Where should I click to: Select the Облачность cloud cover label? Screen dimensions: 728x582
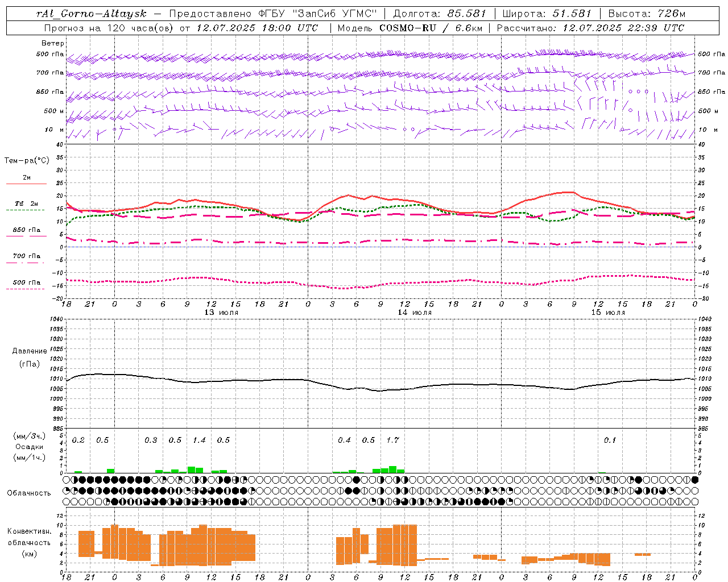(29, 493)
